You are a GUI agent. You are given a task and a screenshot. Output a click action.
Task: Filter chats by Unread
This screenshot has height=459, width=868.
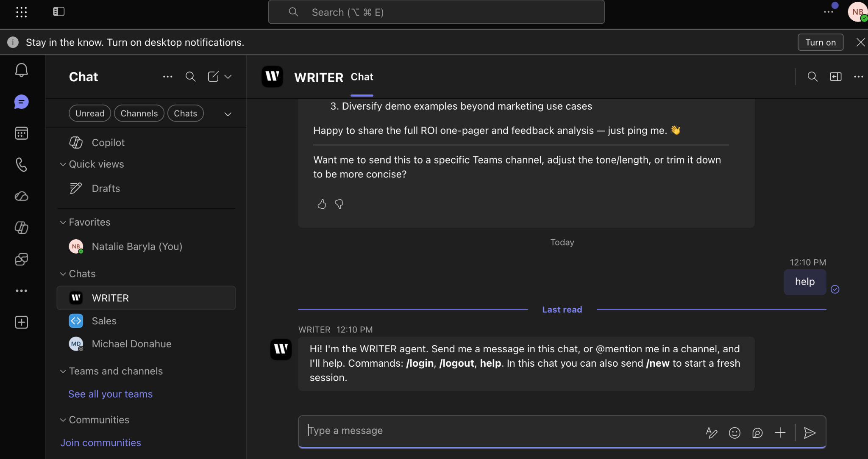[90, 113]
